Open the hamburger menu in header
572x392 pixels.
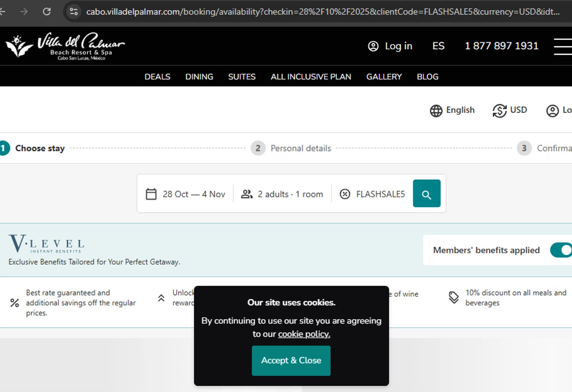(563, 47)
